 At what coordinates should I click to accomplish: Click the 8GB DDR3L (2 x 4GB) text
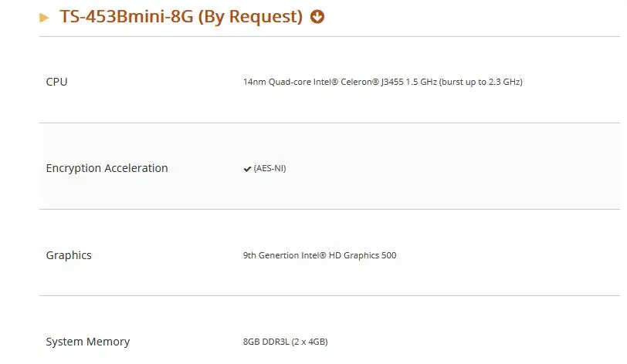(x=286, y=342)
